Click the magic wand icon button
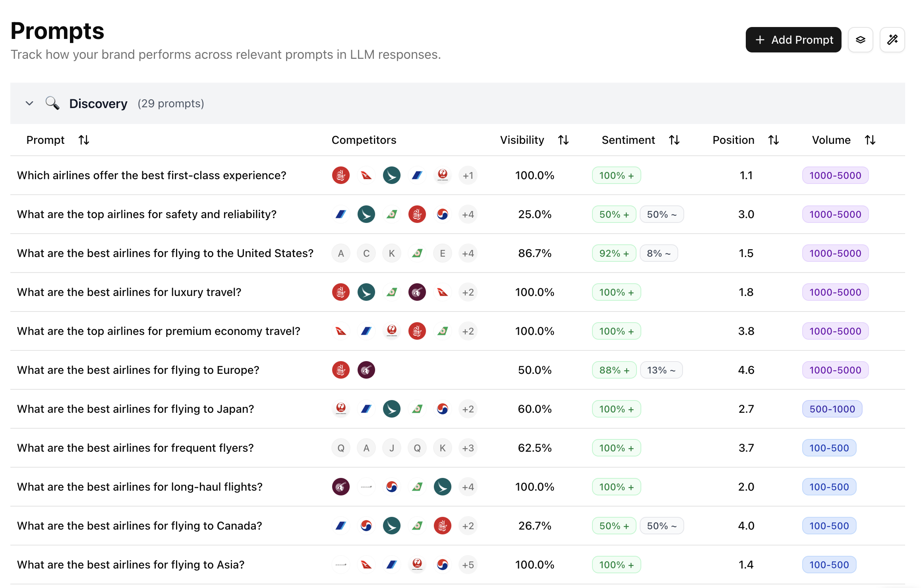The image size is (921, 588). (x=892, y=40)
